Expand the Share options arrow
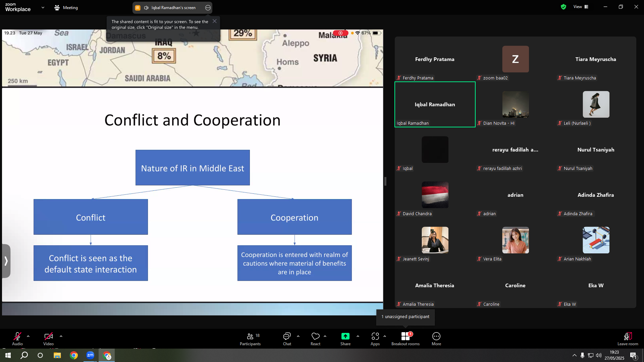The height and width of the screenshot is (362, 644). [x=358, y=336]
